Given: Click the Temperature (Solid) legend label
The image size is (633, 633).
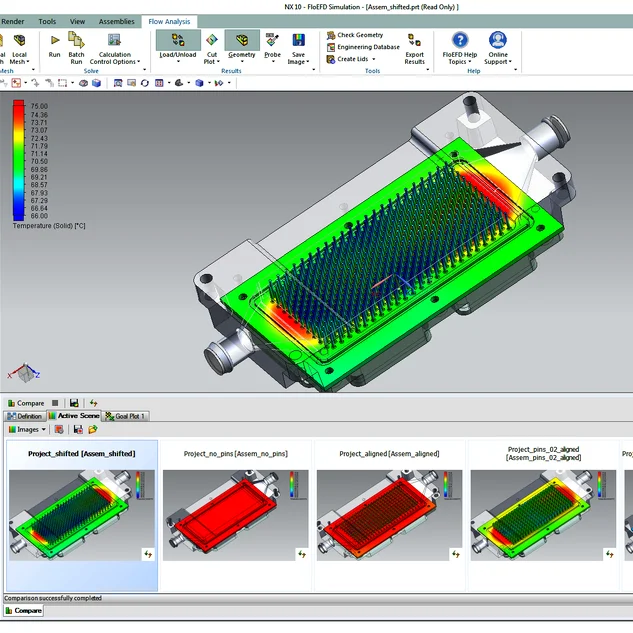Looking at the screenshot, I should (x=49, y=226).
